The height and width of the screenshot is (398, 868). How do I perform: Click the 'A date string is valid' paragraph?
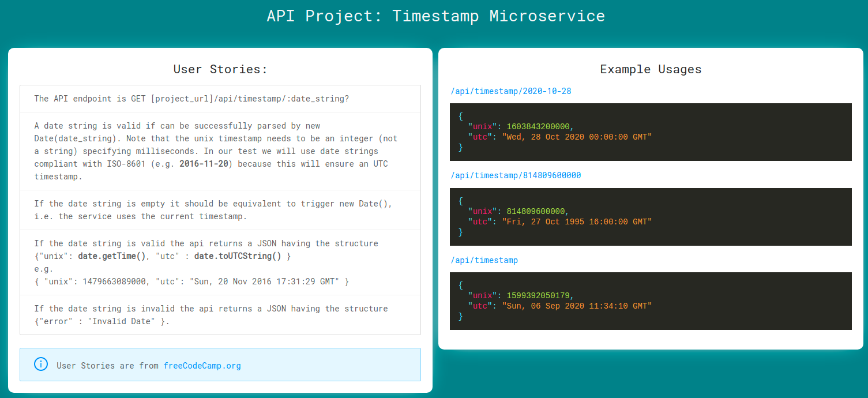(x=220, y=151)
